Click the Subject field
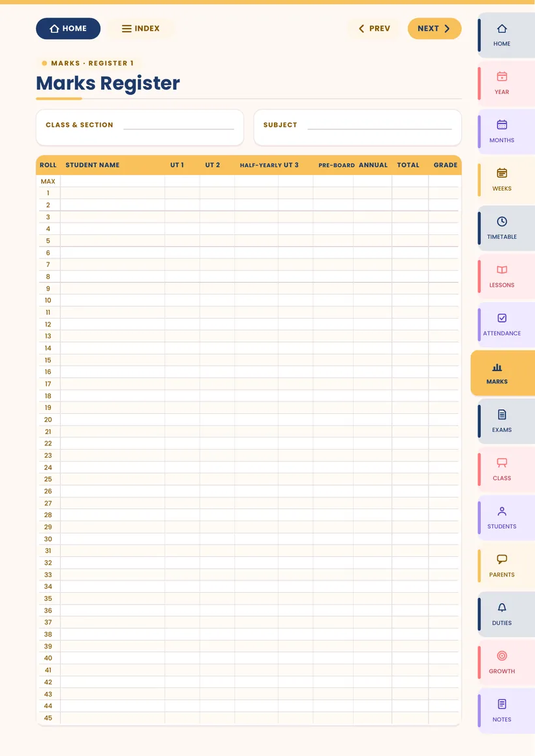 click(358, 127)
